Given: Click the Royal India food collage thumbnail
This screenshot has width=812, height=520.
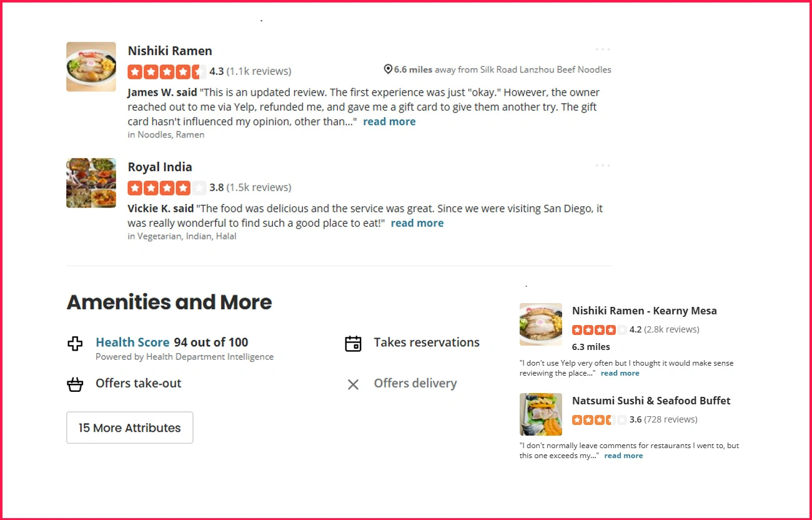Looking at the screenshot, I should click(91, 183).
